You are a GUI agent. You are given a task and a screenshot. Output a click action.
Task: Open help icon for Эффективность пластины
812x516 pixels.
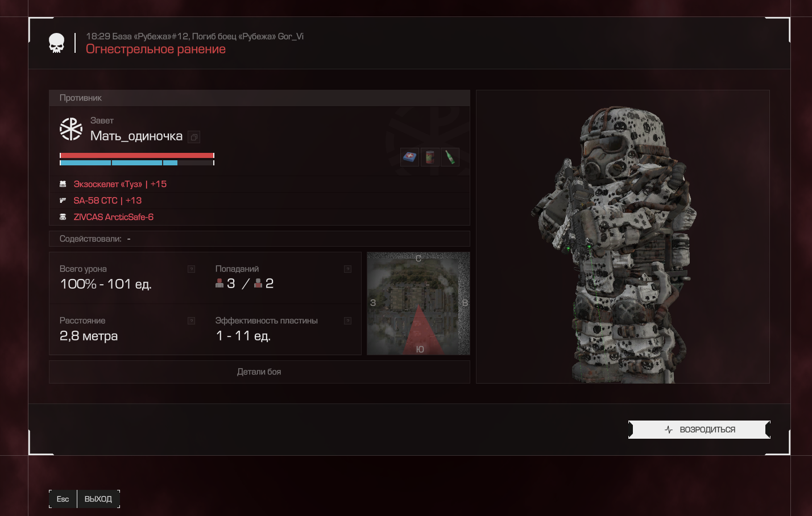pos(347,321)
